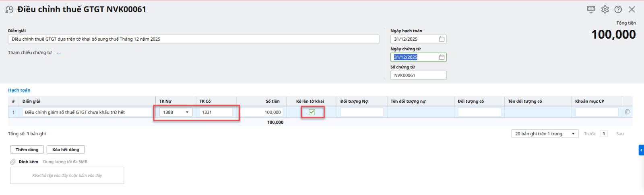The image size is (644, 195).
Task: Open calendar for Ngày hạch toán
Action: point(442,39)
